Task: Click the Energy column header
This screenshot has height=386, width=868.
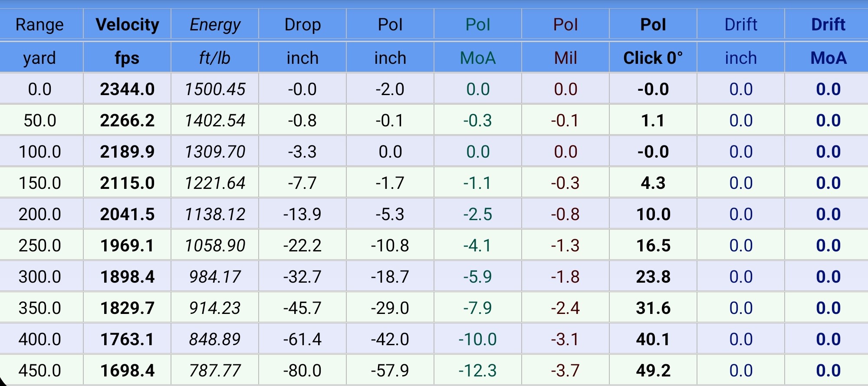Action: [215, 25]
